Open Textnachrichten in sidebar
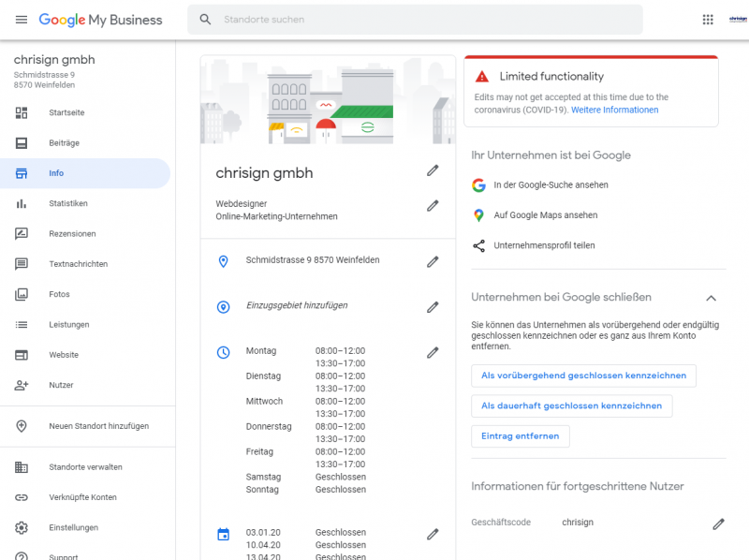This screenshot has height=560, width=749. [x=85, y=264]
